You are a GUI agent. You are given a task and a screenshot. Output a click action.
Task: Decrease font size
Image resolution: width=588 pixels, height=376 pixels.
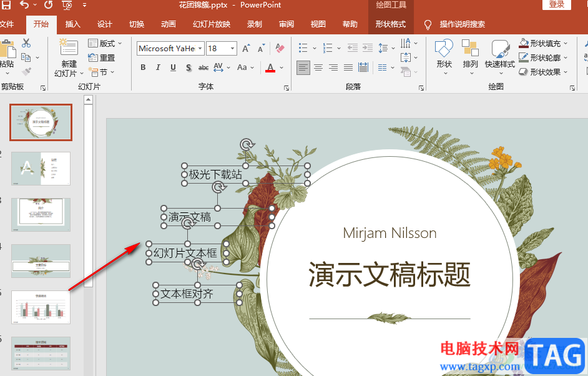pos(262,49)
